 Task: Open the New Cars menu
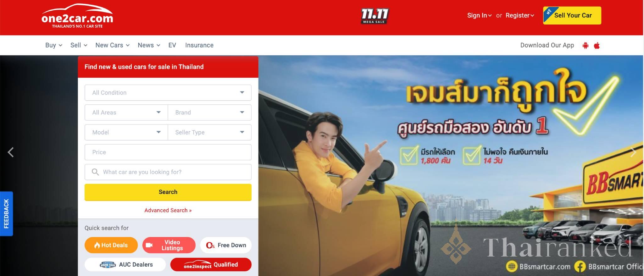pyautogui.click(x=113, y=45)
